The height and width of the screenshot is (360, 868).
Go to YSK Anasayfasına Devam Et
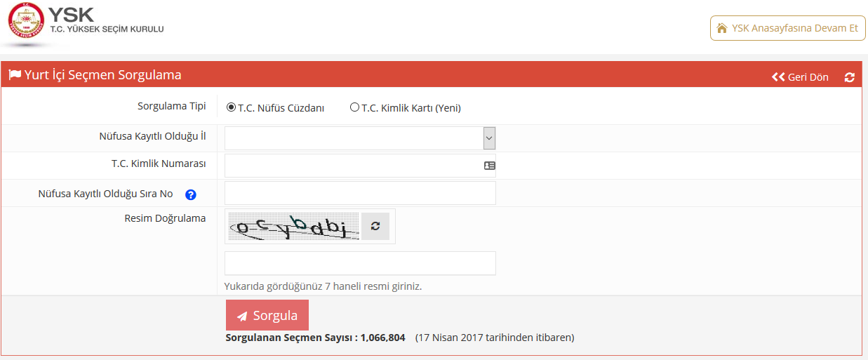(x=788, y=28)
